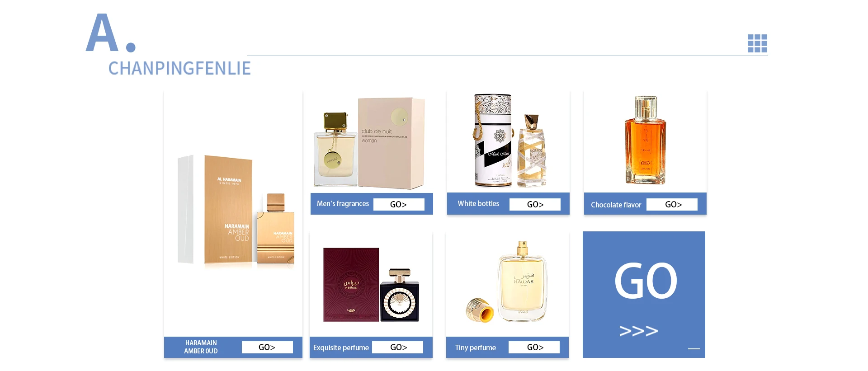
Task: Click GO> button for Men's fragrances
Action: pyautogui.click(x=399, y=204)
